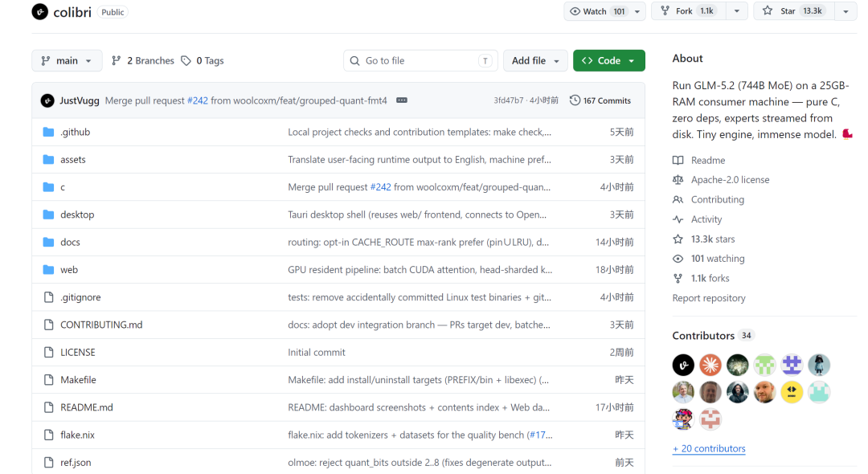This screenshot has height=474, width=868.
Task: Open the + 20 contributors link
Action: [709, 448]
